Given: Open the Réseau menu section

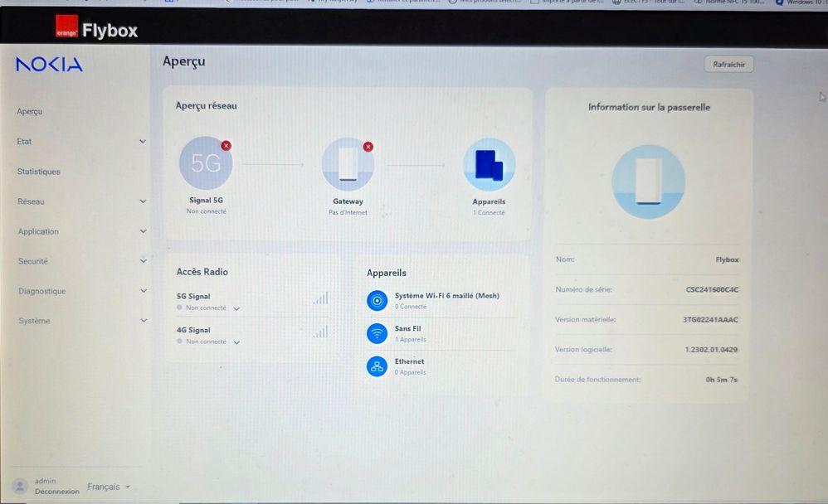Looking at the screenshot, I should pos(32,201).
